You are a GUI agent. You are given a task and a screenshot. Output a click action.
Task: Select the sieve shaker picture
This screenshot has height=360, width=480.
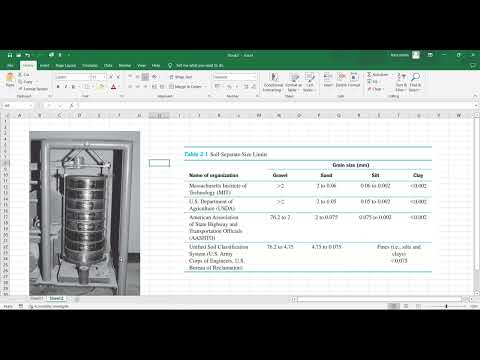coord(85,213)
